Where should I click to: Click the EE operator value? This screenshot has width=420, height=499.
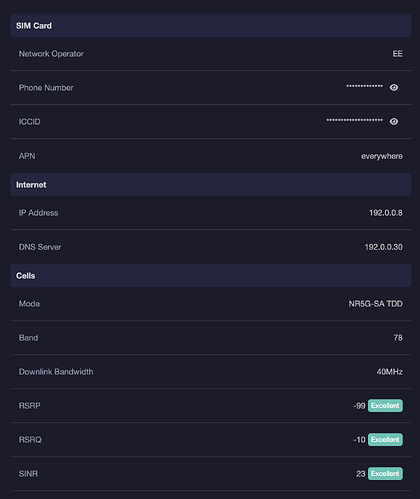coord(397,54)
